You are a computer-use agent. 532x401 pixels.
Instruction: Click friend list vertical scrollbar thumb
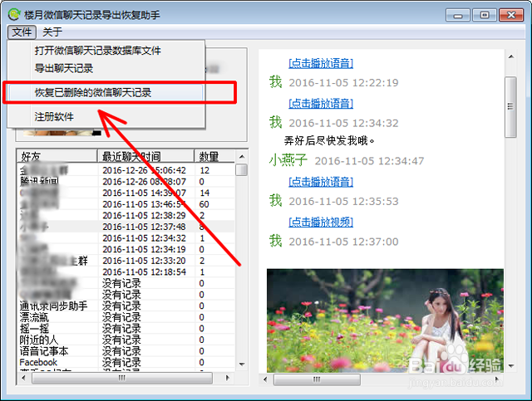click(242, 169)
